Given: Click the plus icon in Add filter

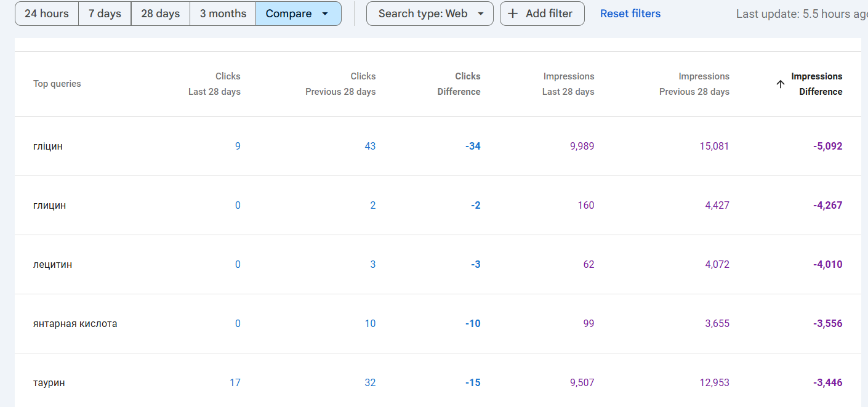Looking at the screenshot, I should 513,14.
